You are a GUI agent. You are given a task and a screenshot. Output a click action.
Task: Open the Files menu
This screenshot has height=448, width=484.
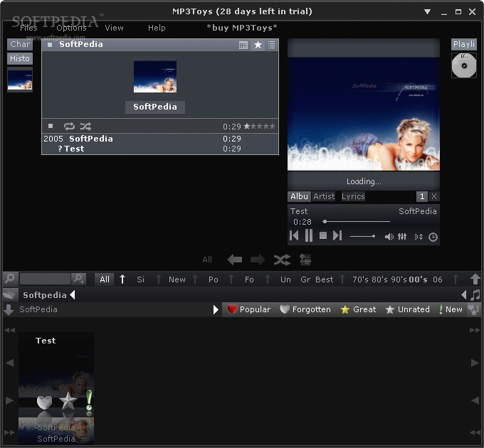tap(28, 28)
